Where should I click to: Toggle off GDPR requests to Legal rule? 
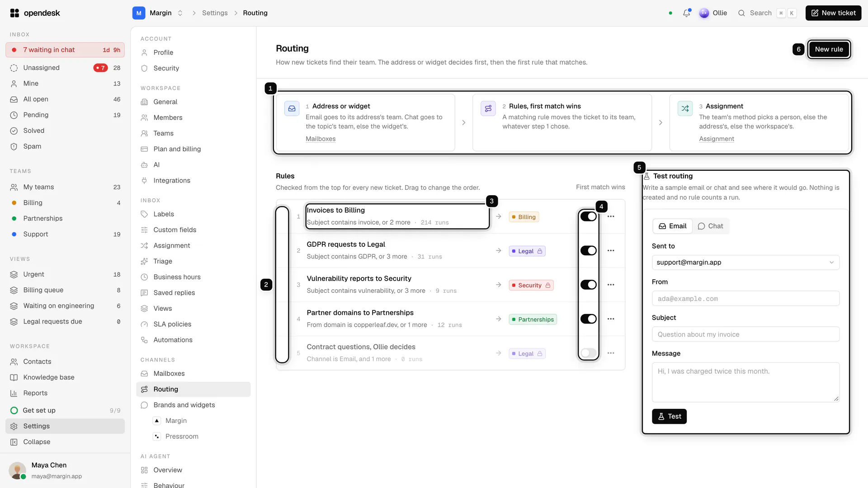pyautogui.click(x=589, y=251)
